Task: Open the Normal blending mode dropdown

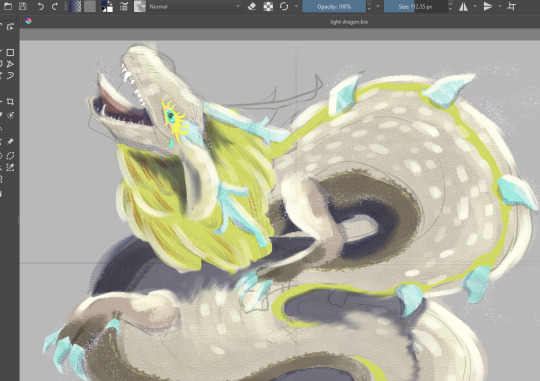Action: tap(194, 6)
